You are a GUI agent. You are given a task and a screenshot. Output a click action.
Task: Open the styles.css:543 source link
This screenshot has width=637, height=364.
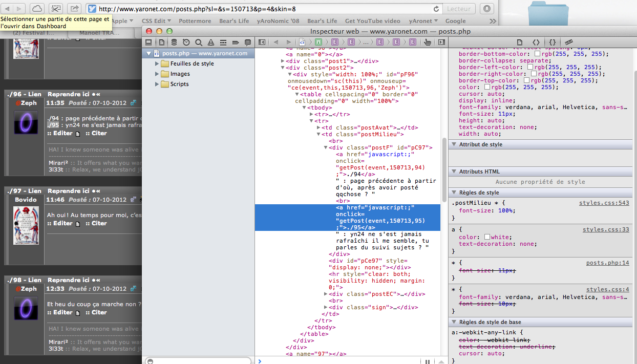pyautogui.click(x=604, y=203)
